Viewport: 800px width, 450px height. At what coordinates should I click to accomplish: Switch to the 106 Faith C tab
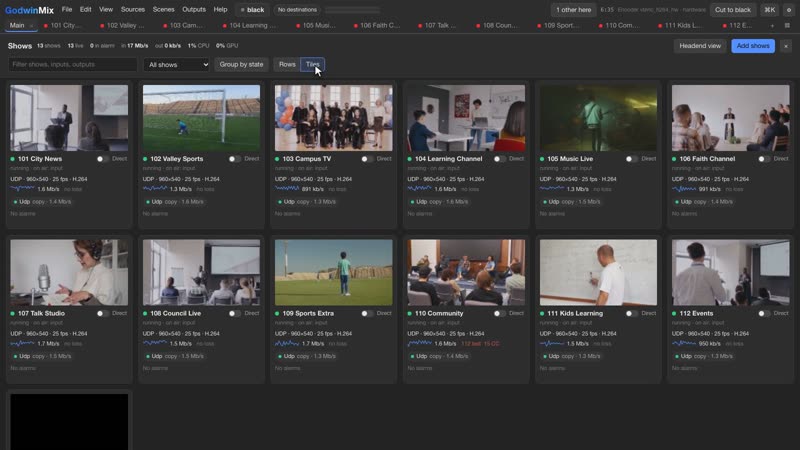click(x=377, y=26)
